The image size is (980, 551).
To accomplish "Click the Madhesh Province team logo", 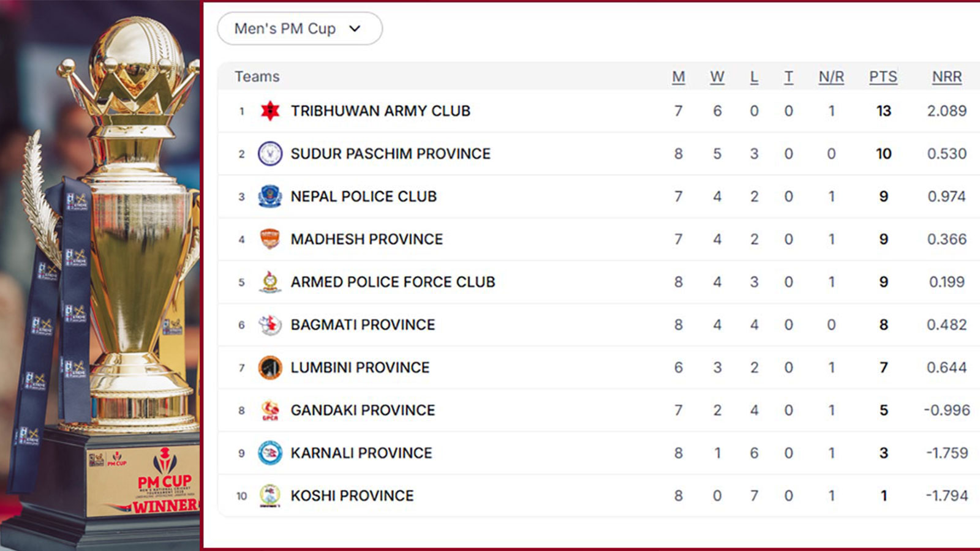I will [x=270, y=239].
